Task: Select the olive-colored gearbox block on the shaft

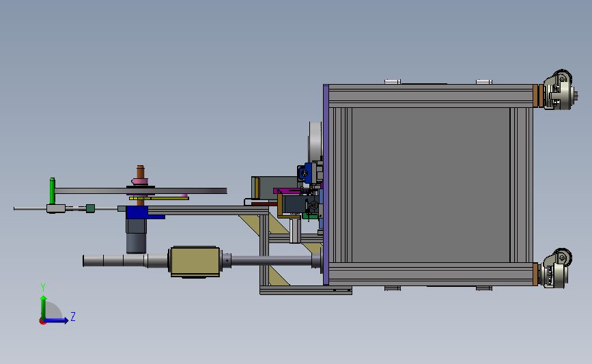Action: coord(195,262)
